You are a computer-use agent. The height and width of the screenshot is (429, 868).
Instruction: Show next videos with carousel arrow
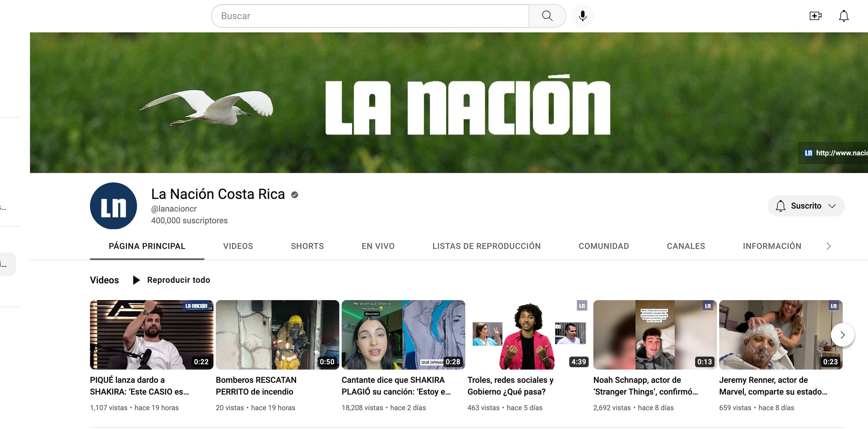842,335
